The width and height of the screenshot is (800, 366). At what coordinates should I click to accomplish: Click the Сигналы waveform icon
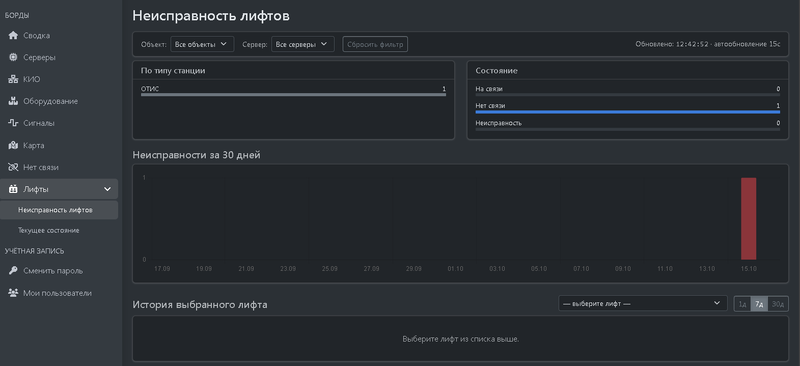coord(13,123)
